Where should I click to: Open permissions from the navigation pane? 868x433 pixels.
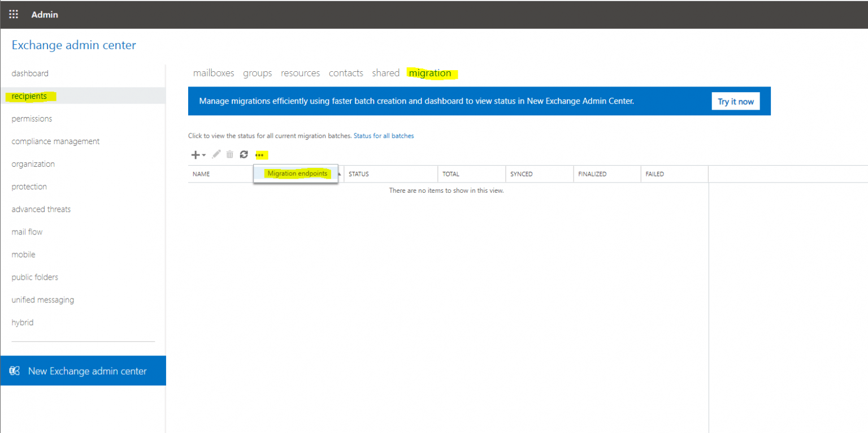[32, 118]
